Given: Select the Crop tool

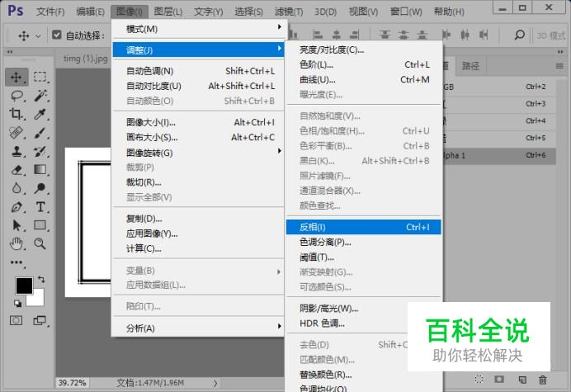Looking at the screenshot, I should point(16,115).
